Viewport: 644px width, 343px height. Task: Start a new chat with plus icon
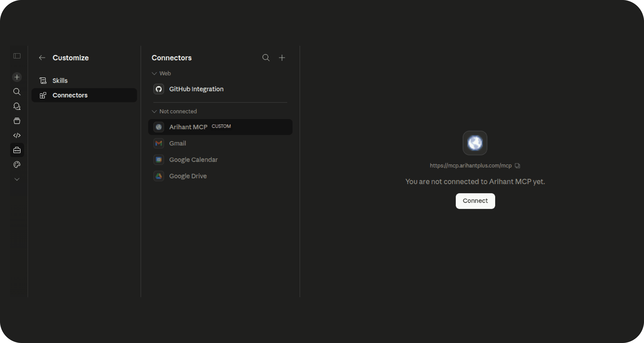tap(17, 77)
